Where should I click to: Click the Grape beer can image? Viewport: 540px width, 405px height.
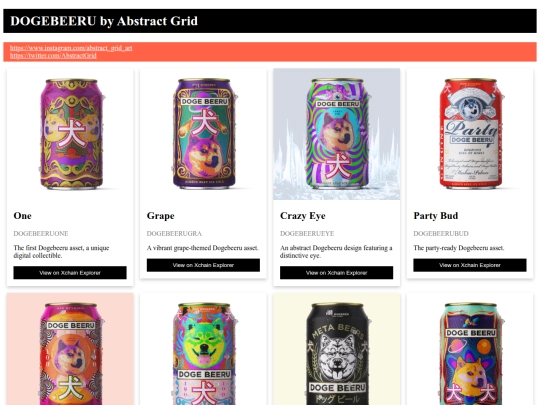tap(204, 134)
